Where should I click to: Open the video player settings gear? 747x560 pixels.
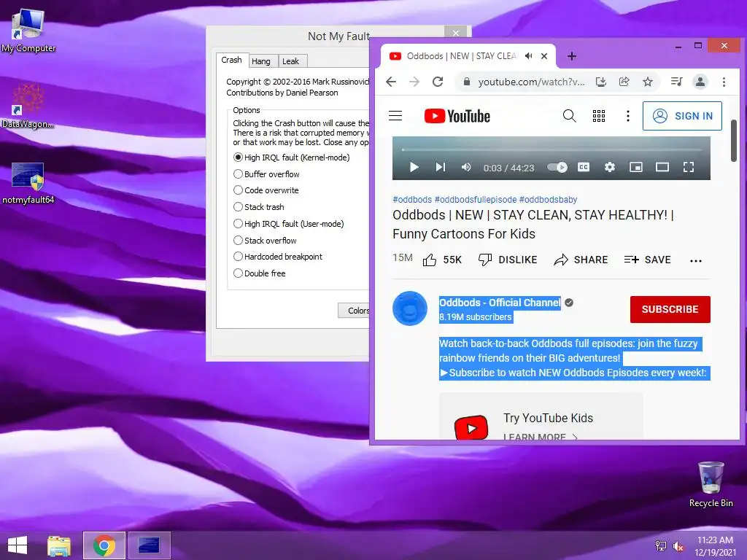coord(610,167)
